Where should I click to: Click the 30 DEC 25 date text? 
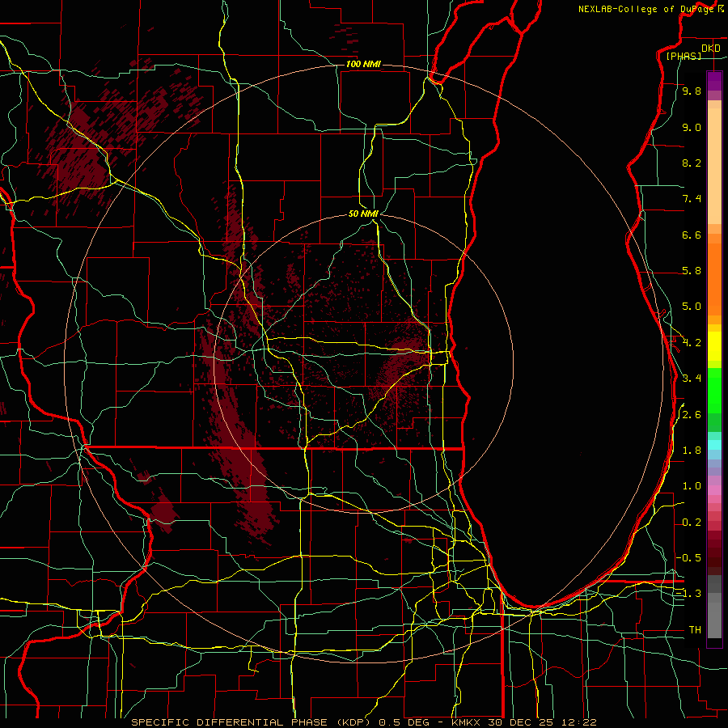tap(521, 722)
